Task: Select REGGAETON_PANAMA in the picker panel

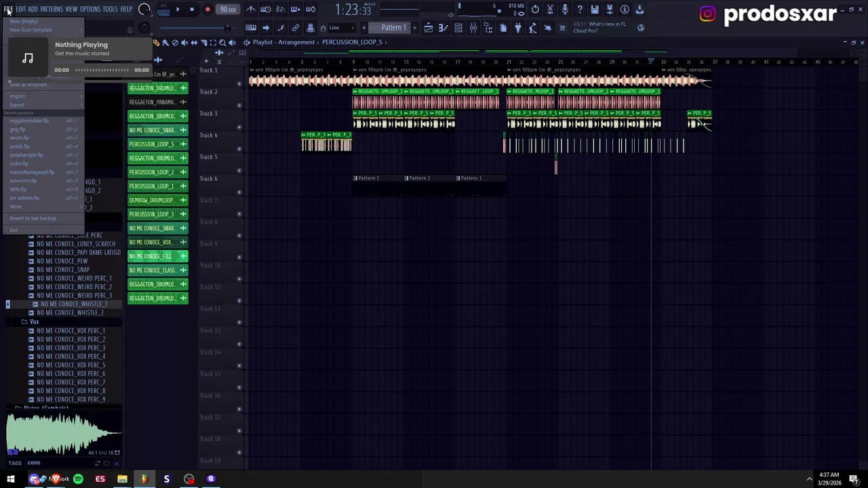Action: (x=157, y=102)
